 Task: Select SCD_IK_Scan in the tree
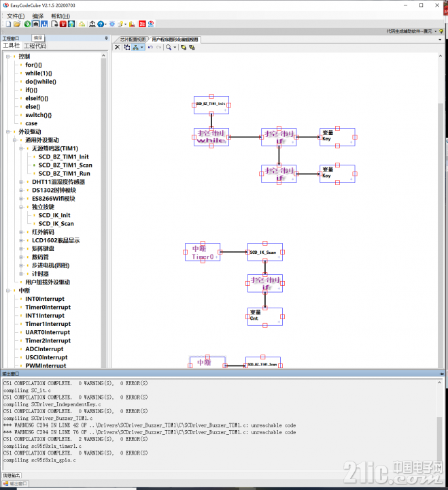pyautogui.click(x=56, y=224)
